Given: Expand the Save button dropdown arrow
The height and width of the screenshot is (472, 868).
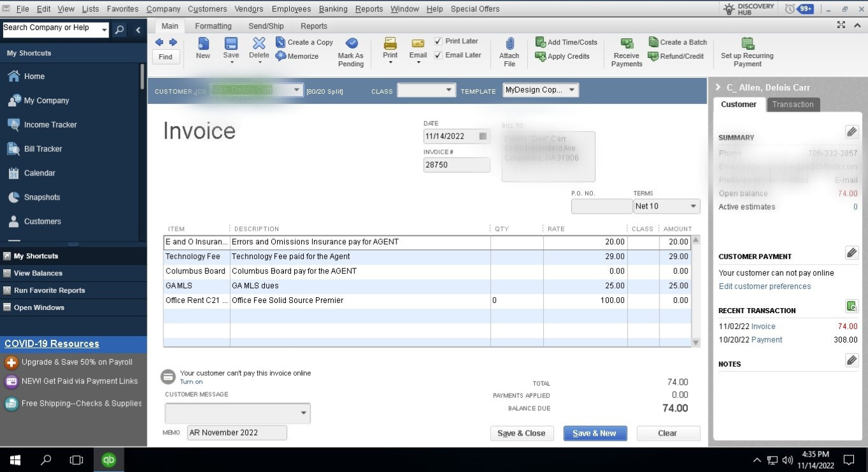Looking at the screenshot, I should click(x=231, y=63).
